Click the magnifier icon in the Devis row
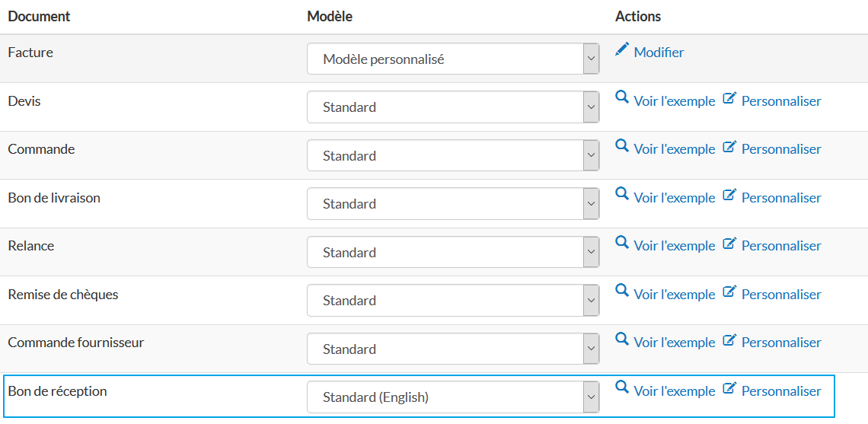 pyautogui.click(x=622, y=98)
